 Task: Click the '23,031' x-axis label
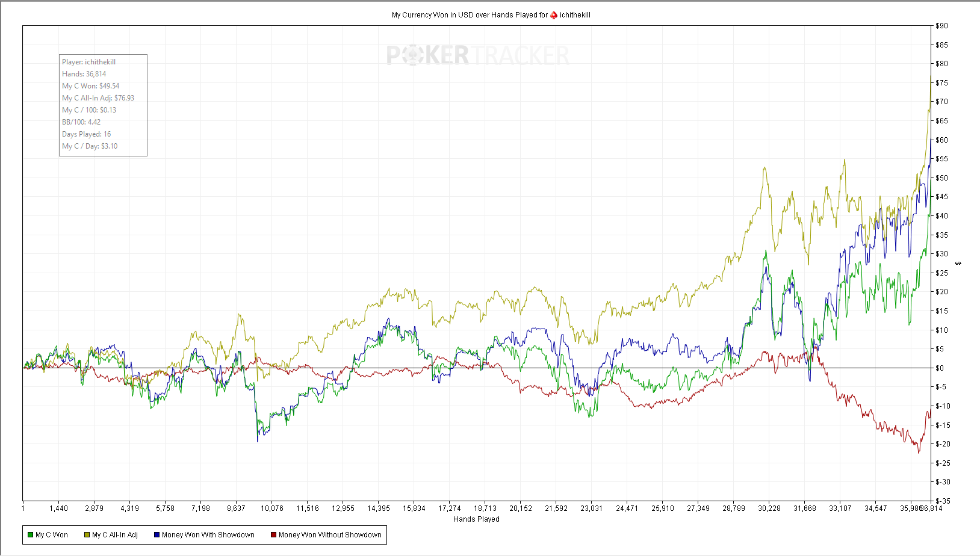point(591,508)
